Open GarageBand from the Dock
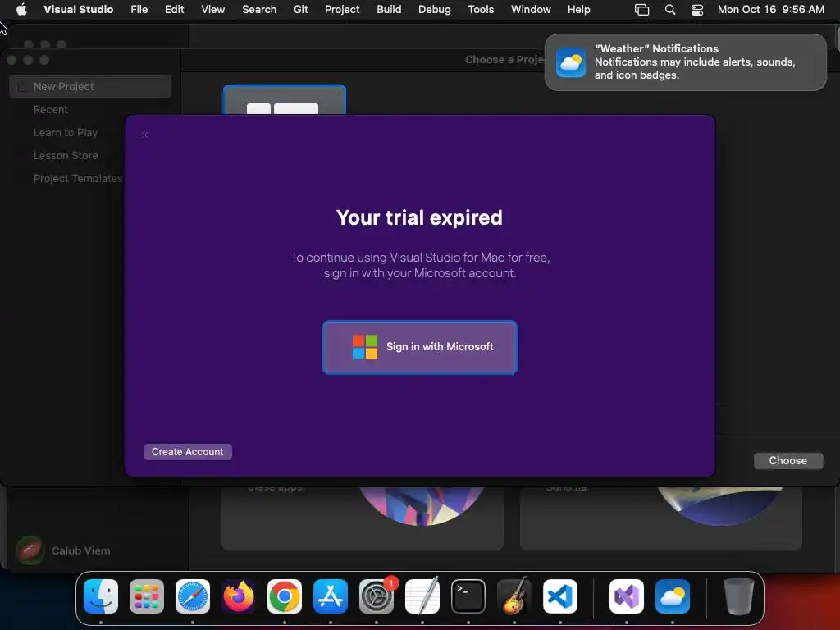 514,596
